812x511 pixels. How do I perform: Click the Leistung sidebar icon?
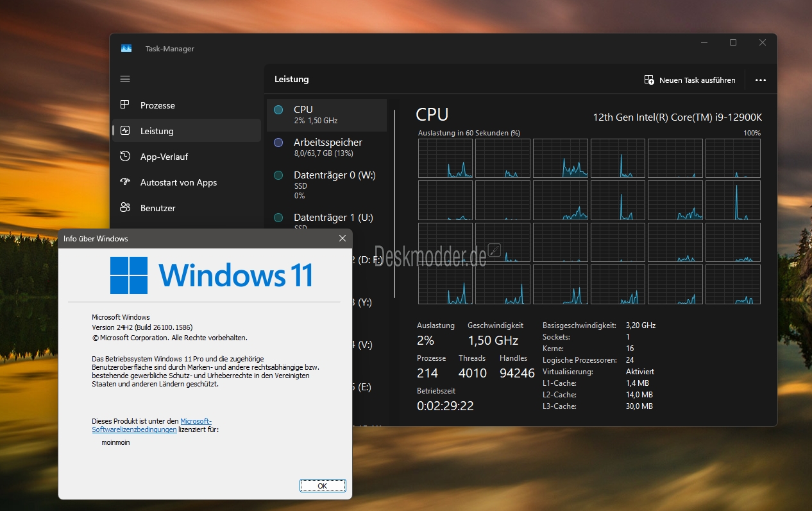tap(126, 130)
